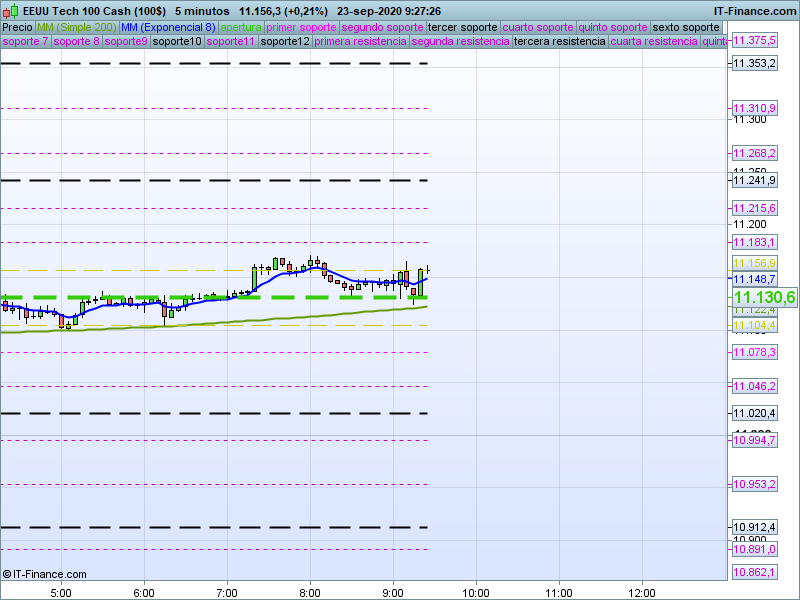Select the sexto soporte label
Screen dimensions: 800x600
(685, 27)
